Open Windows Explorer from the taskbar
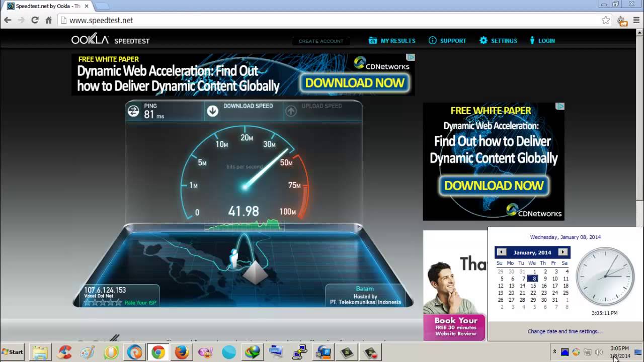644x362 pixels. click(x=41, y=352)
